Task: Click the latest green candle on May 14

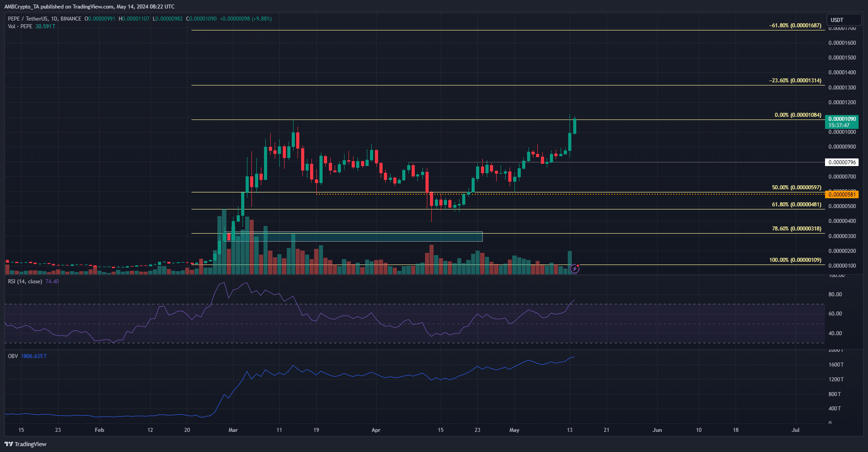Action: tap(574, 125)
